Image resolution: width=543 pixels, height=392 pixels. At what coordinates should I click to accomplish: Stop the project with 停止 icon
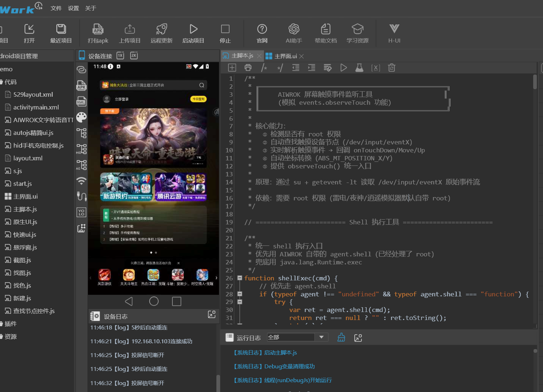[225, 29]
